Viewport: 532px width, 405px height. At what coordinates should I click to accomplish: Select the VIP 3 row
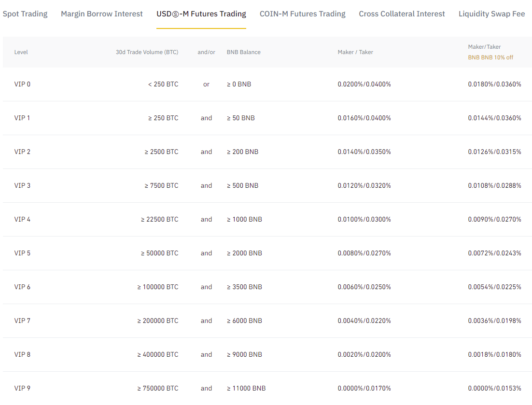click(22, 185)
